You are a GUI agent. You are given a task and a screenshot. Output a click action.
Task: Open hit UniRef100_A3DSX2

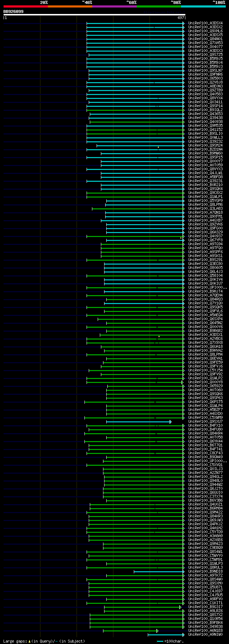point(205,27)
